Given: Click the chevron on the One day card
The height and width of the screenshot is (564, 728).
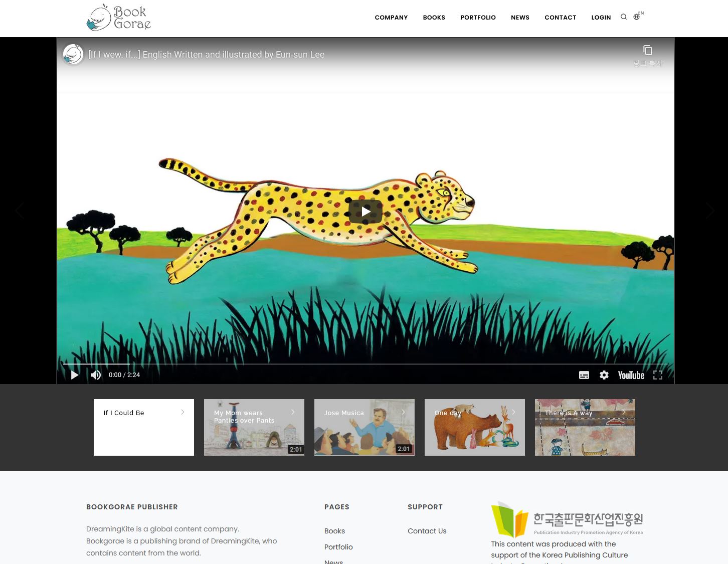Looking at the screenshot, I should 513,412.
